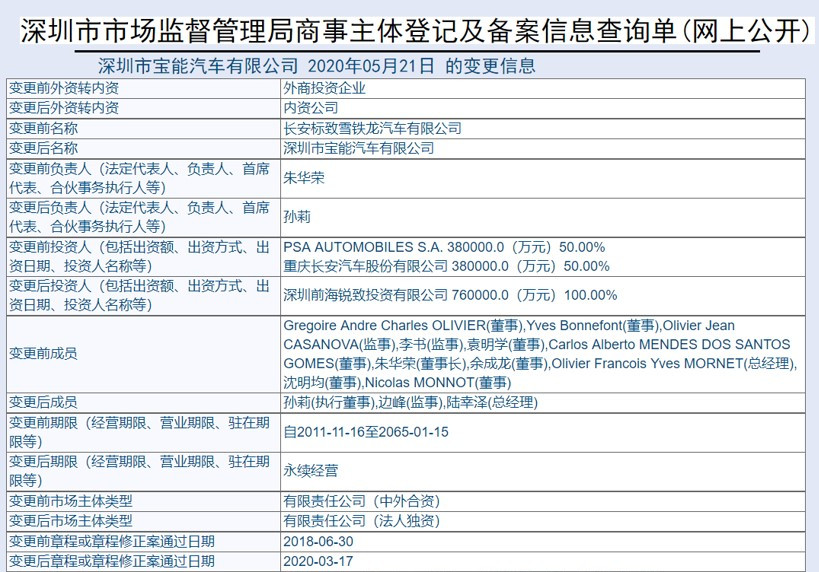The image size is (819, 572).
Task: Select the term 自2011-11-16至2065-01-15
Action: tap(366, 432)
